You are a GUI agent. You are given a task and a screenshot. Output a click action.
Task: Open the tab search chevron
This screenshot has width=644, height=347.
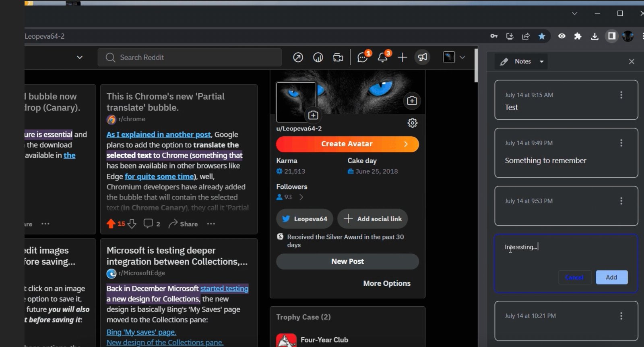[x=574, y=13]
